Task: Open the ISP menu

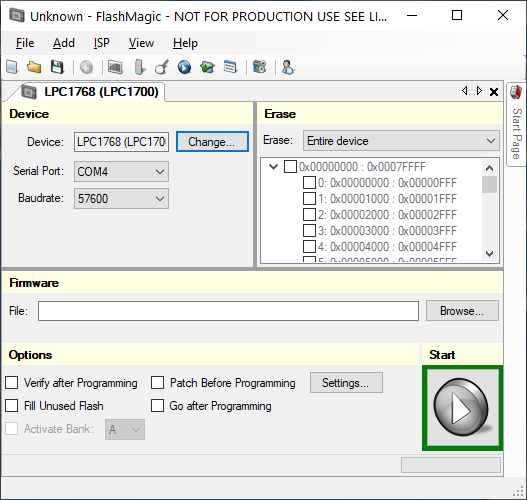Action: click(102, 43)
